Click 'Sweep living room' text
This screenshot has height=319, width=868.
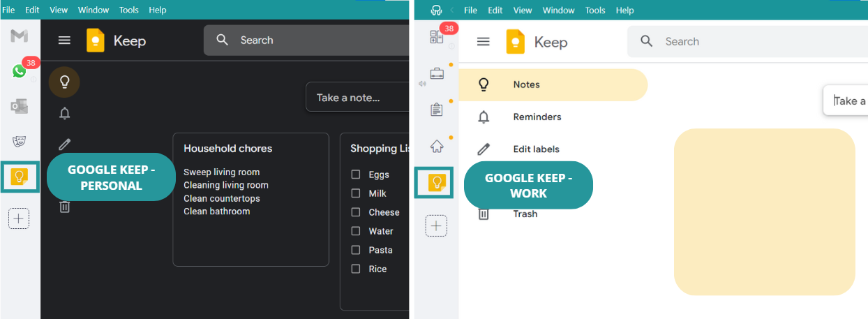tap(221, 172)
